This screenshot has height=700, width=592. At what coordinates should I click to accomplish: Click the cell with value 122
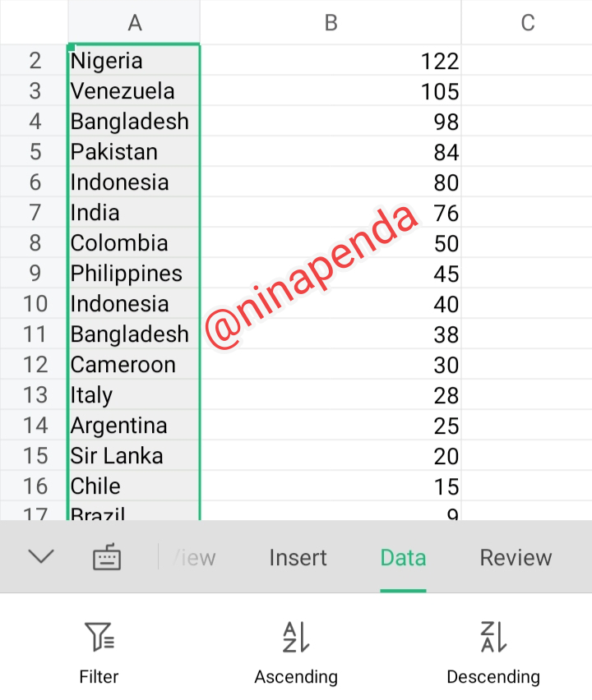(x=331, y=61)
